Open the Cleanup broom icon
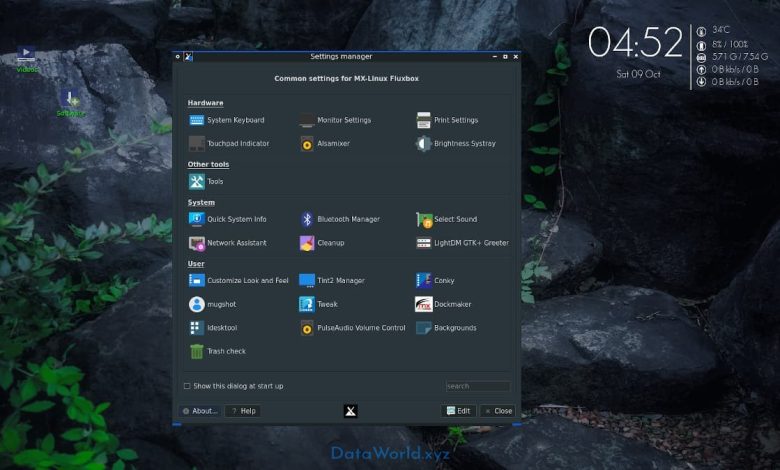Viewport: 780px width, 470px height. 307,243
